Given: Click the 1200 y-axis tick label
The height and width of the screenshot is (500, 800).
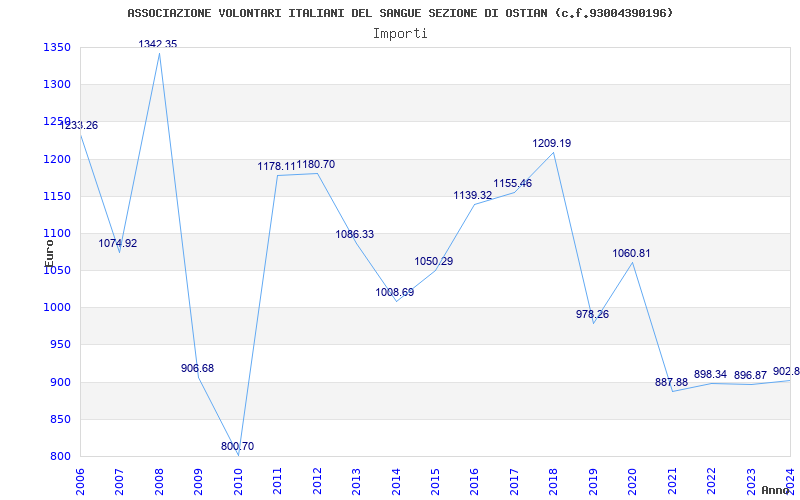Looking at the screenshot, I should coord(57,159).
